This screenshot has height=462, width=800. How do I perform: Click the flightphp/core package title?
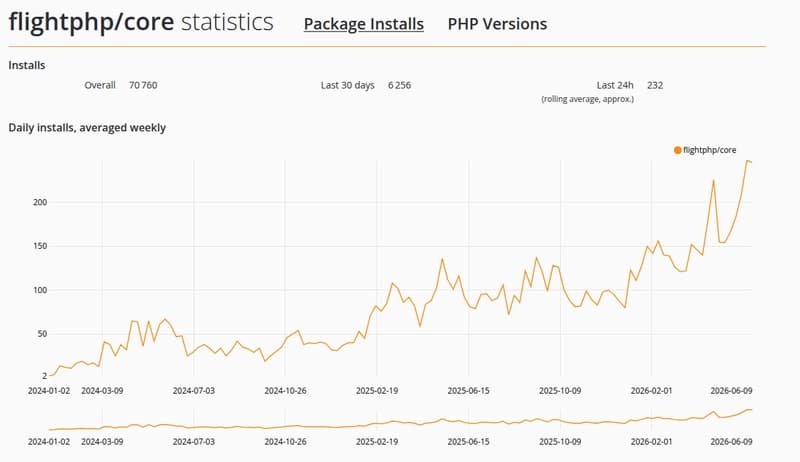(91, 22)
